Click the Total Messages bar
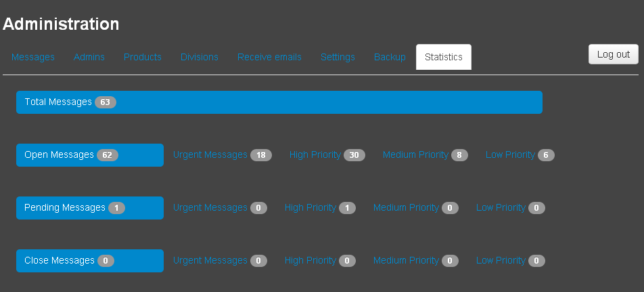644x292 pixels. pos(279,102)
